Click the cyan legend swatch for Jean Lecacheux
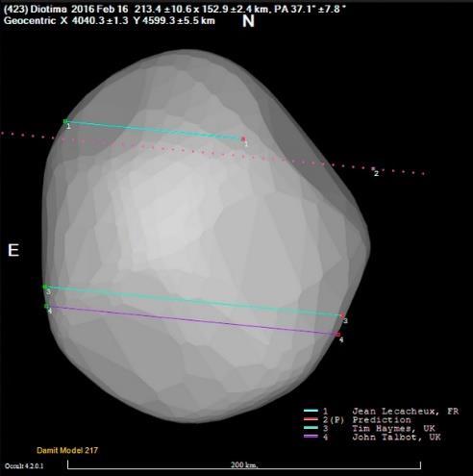This screenshot has height=476, width=473. pos(311,411)
